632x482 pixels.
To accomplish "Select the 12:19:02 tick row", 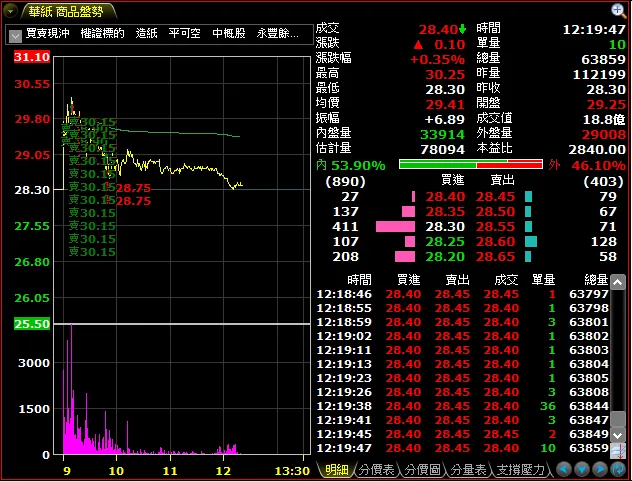I will click(462, 336).
